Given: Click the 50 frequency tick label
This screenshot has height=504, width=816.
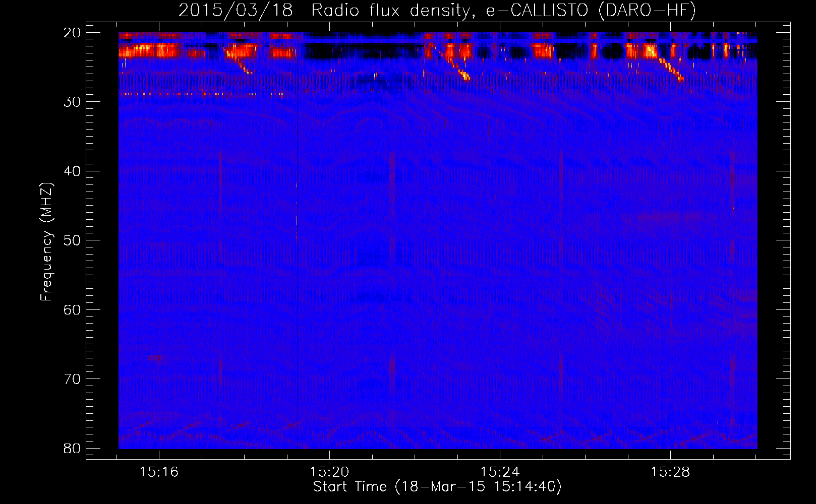Looking at the screenshot, I should [72, 240].
